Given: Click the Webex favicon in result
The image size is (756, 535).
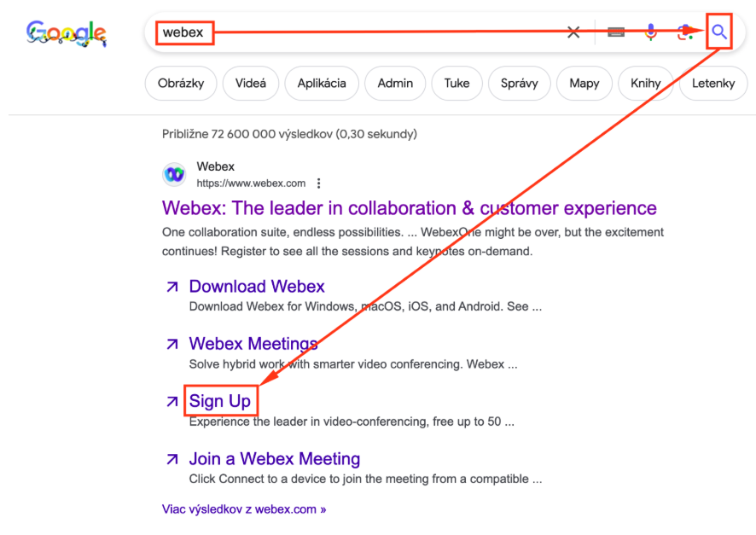Looking at the screenshot, I should click(x=174, y=175).
